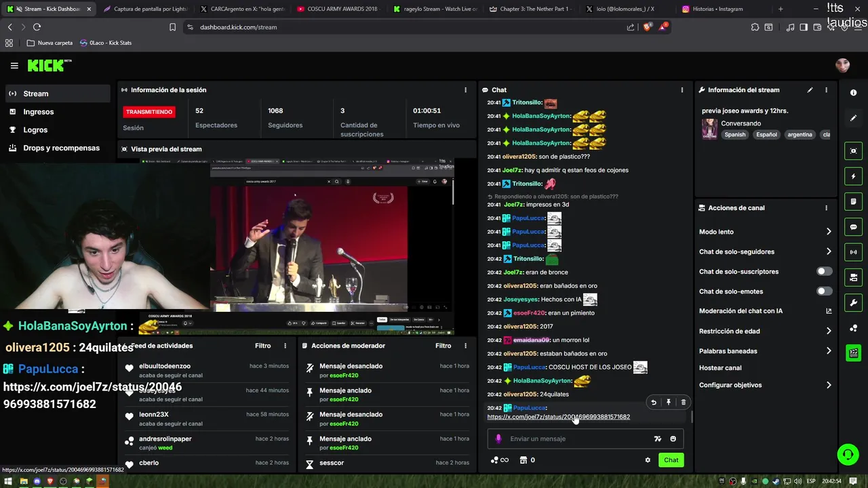Select the green clapperboard icon in the right sidebar
868x488 pixels.
854,352
